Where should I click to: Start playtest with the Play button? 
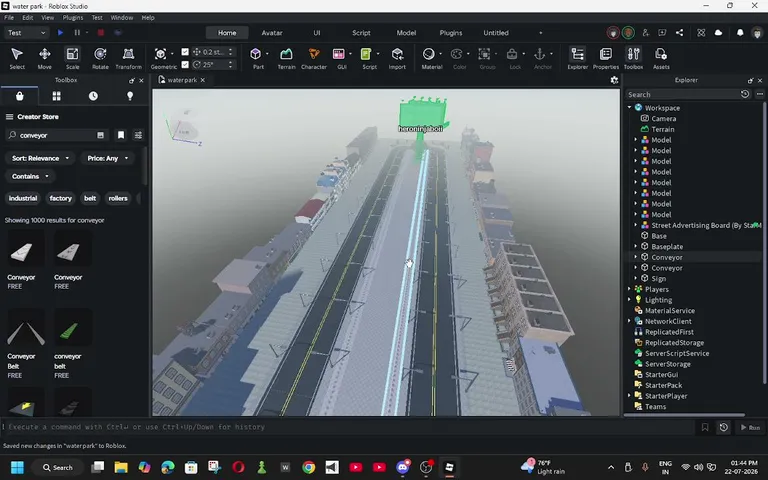tap(60, 33)
